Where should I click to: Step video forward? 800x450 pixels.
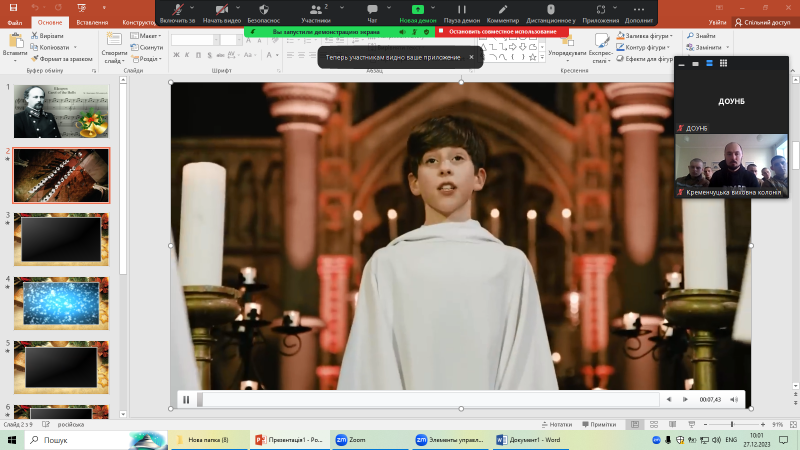(685, 399)
